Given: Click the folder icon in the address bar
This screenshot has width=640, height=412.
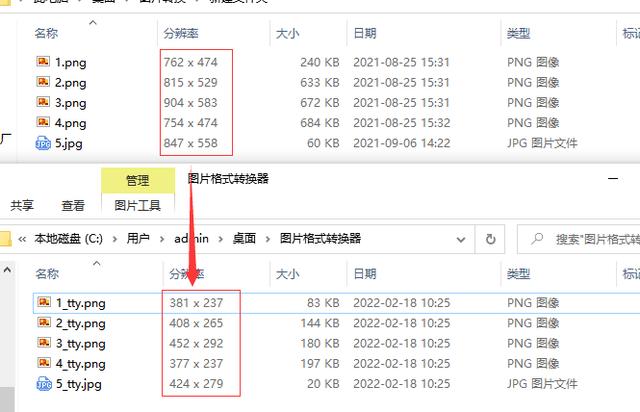Looking at the screenshot, I should click(5, 238).
